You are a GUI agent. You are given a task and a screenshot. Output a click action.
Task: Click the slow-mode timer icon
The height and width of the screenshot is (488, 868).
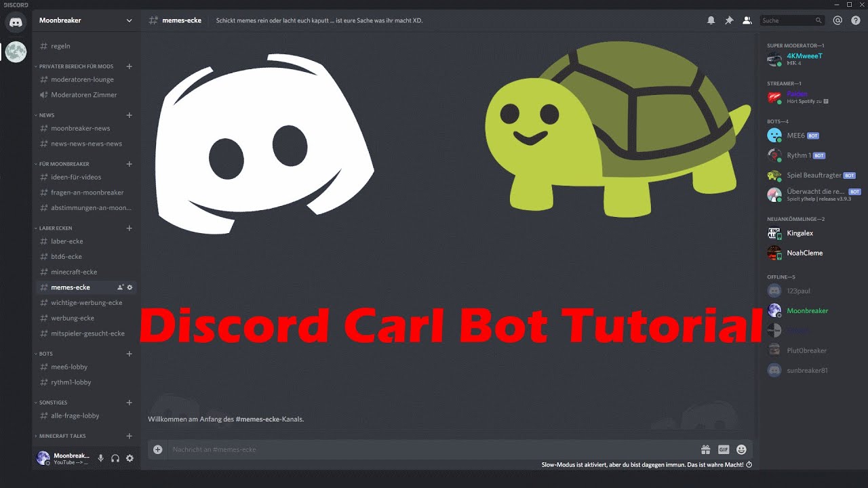point(749,465)
